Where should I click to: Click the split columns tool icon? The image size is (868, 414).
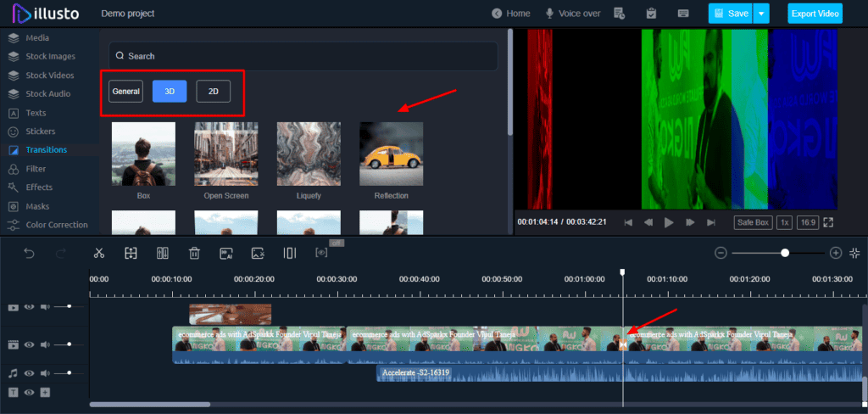[163, 254]
